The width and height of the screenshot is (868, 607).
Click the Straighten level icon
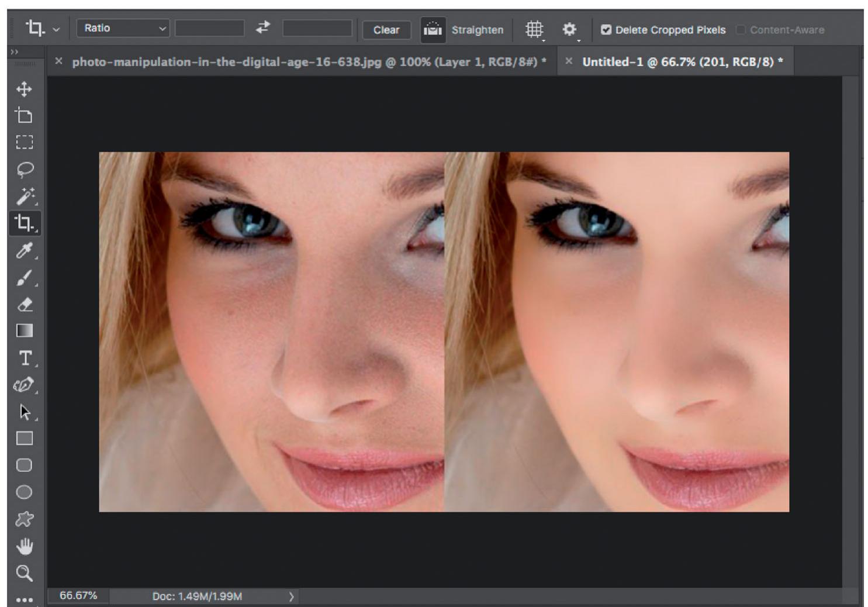(x=433, y=29)
